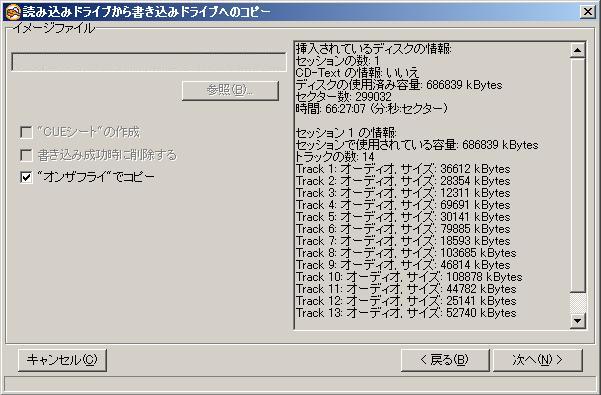Screen dimensions: 601x395
Task: Select Track 8 row with 103685 kBytes
Action: coord(406,253)
